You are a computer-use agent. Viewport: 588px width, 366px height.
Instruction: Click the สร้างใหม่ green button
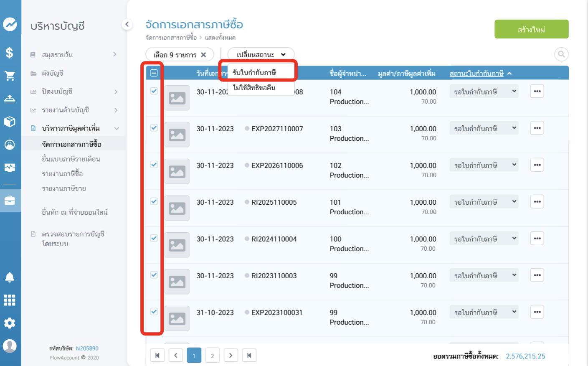click(x=531, y=29)
